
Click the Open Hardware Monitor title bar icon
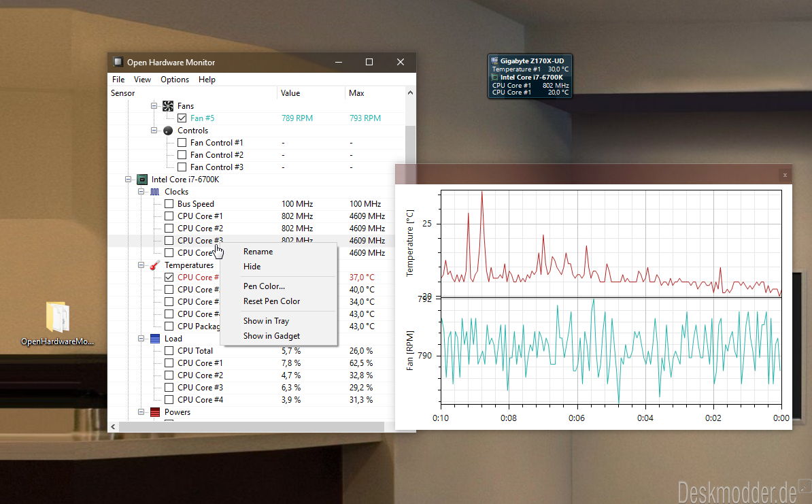tap(118, 62)
